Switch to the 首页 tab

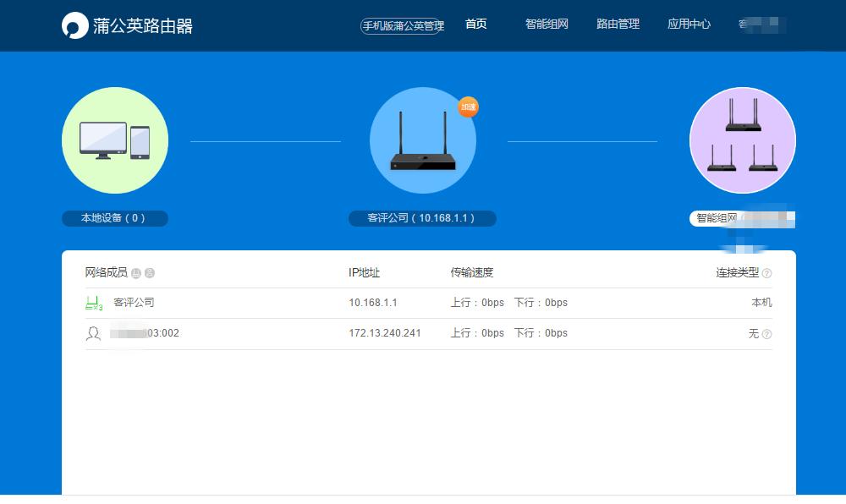(x=475, y=25)
